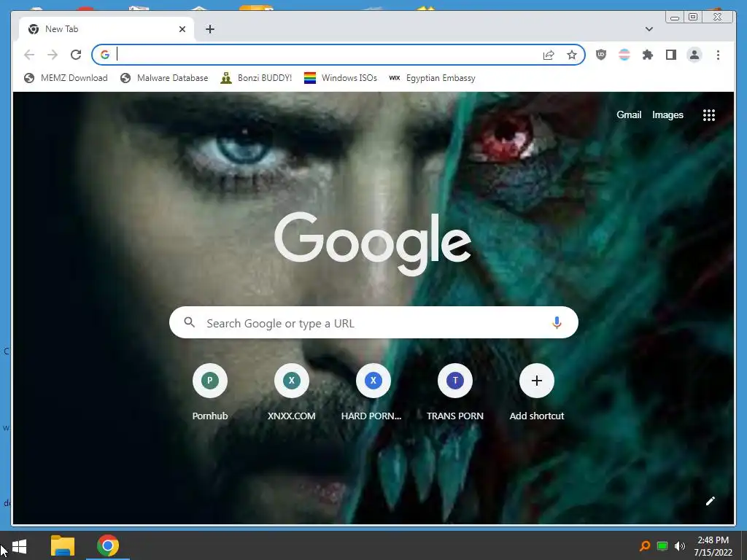Open the profile avatar menu
The image size is (747, 560).
point(694,55)
